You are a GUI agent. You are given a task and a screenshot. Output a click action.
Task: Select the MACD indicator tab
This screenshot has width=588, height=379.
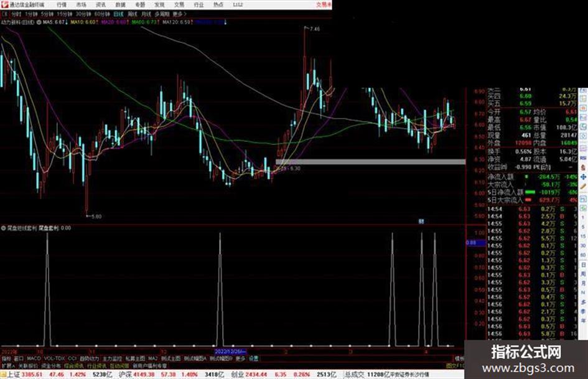34,358
